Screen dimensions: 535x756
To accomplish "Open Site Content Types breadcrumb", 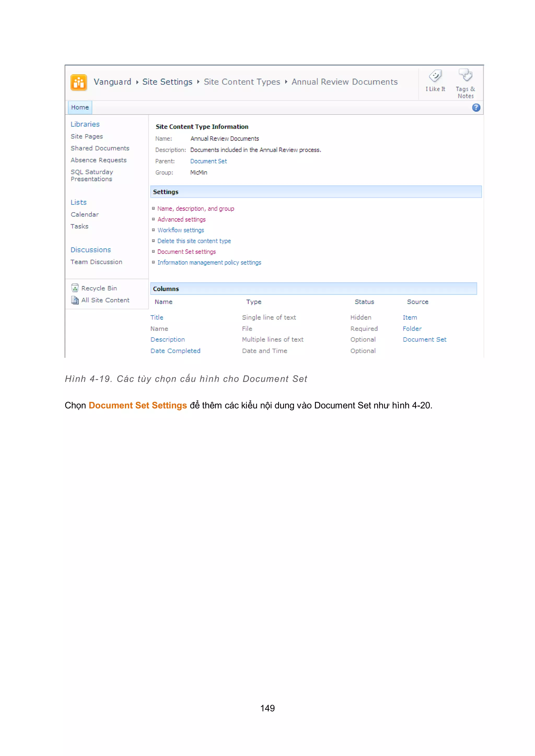I will click(242, 82).
